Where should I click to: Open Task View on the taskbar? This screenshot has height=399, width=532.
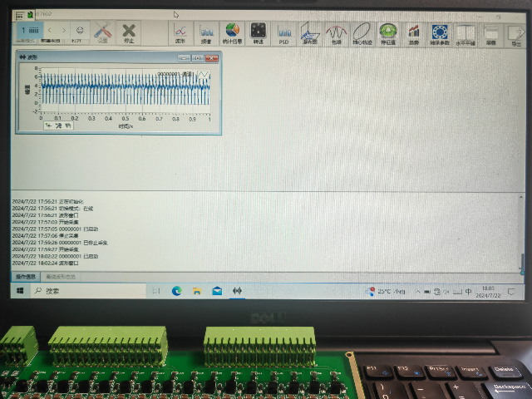[156, 291]
